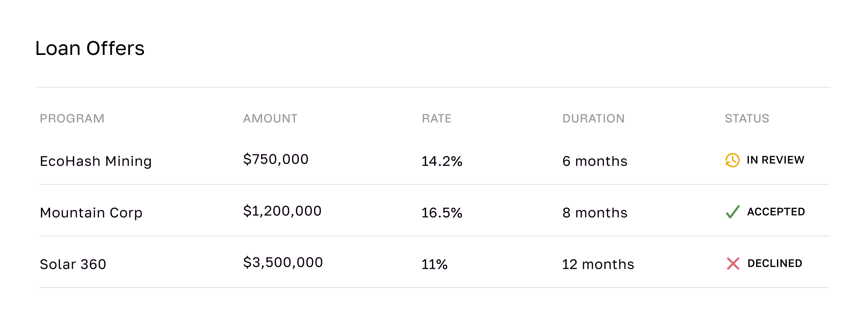Screen dimensions: 868x322
Task: Click the red Declined X icon
Action: click(733, 264)
